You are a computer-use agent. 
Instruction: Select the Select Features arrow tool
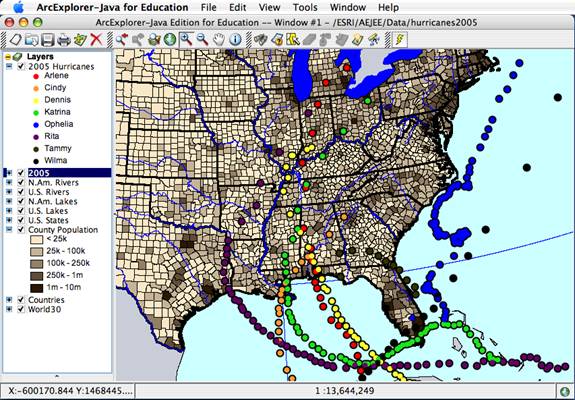click(293, 40)
